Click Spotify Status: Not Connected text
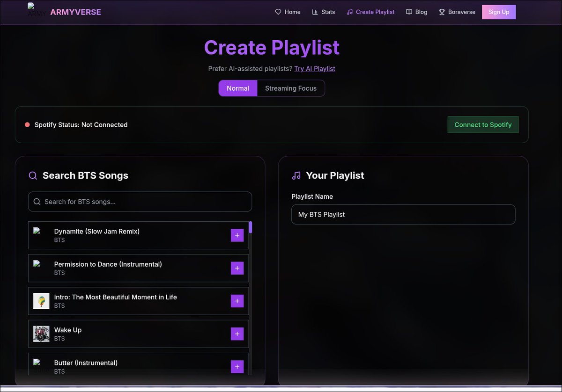 81,125
